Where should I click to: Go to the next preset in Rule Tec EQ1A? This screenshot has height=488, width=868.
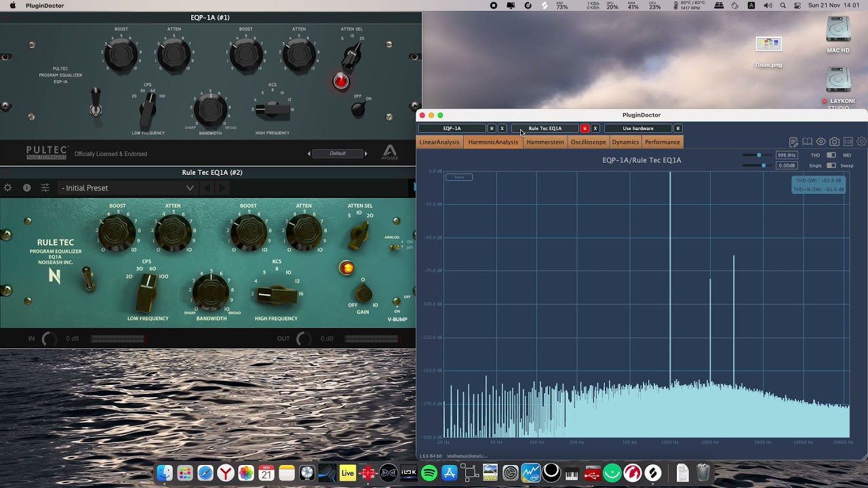point(223,188)
